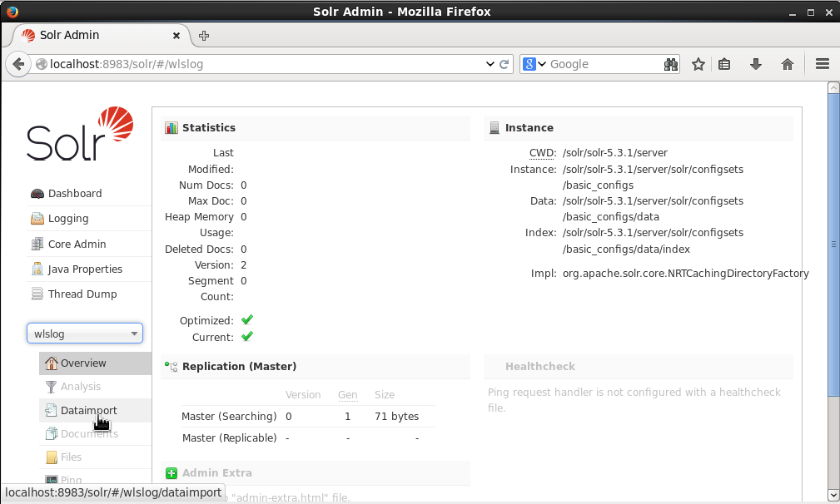
Task: Open the Documents page
Action: (x=89, y=433)
